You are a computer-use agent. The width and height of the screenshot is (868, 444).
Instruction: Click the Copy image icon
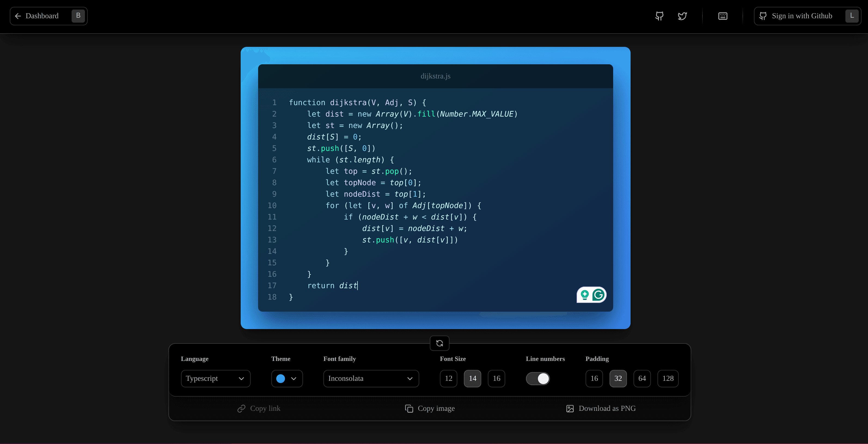click(409, 408)
